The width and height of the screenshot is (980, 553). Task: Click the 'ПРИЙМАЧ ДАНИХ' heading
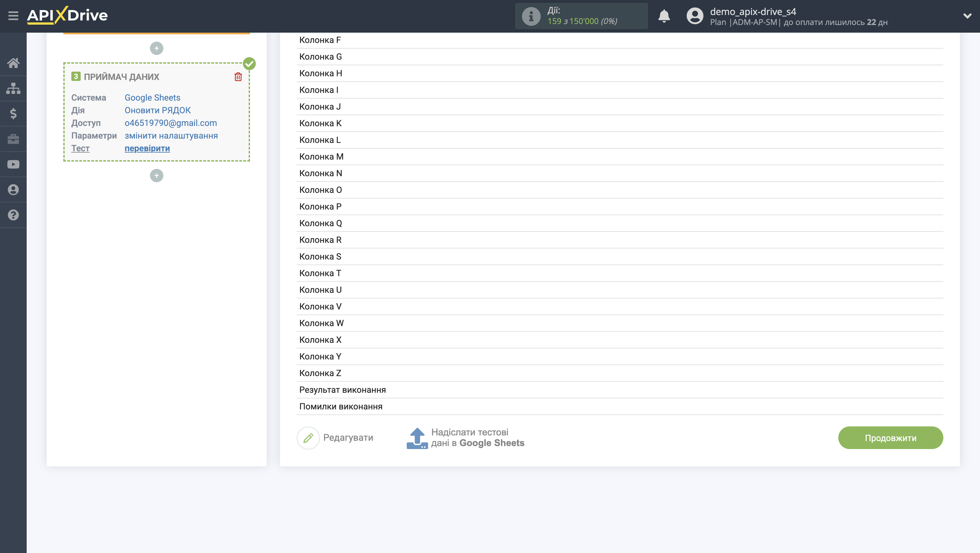(121, 77)
